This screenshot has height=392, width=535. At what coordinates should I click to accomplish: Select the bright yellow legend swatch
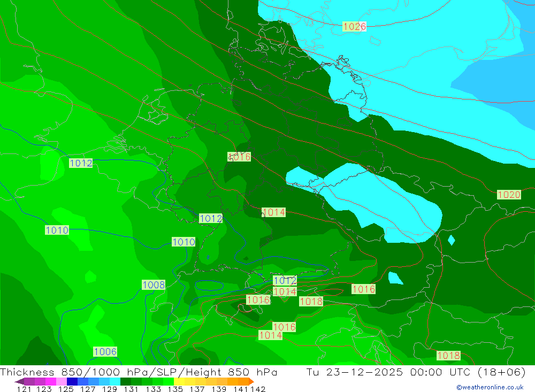pos(179,381)
